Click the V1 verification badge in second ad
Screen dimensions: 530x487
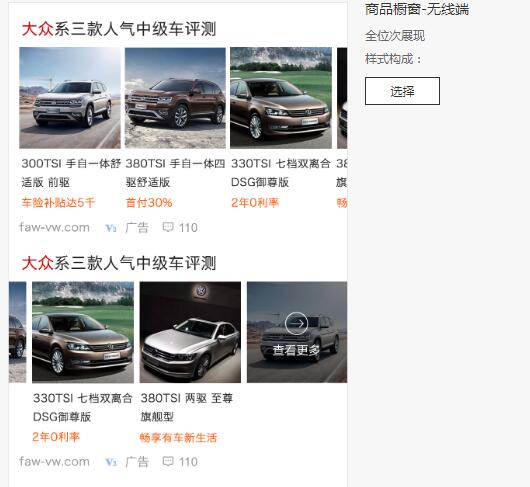(111, 462)
